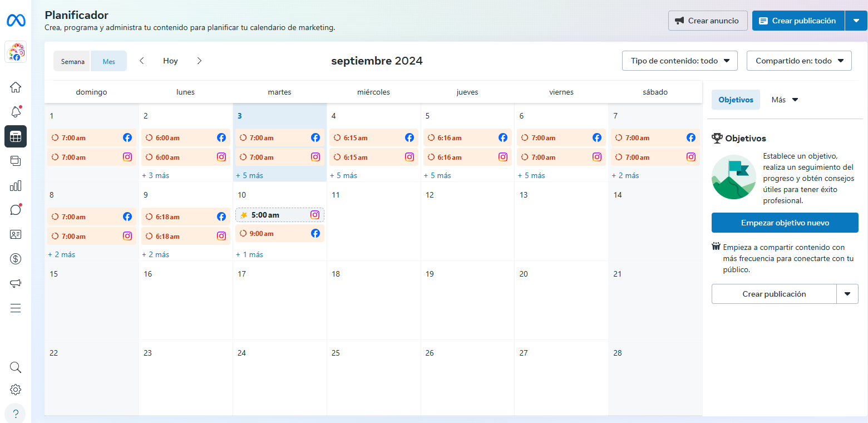Expand the 'Más' dropdown beside Objetivos
868x423 pixels.
click(785, 100)
